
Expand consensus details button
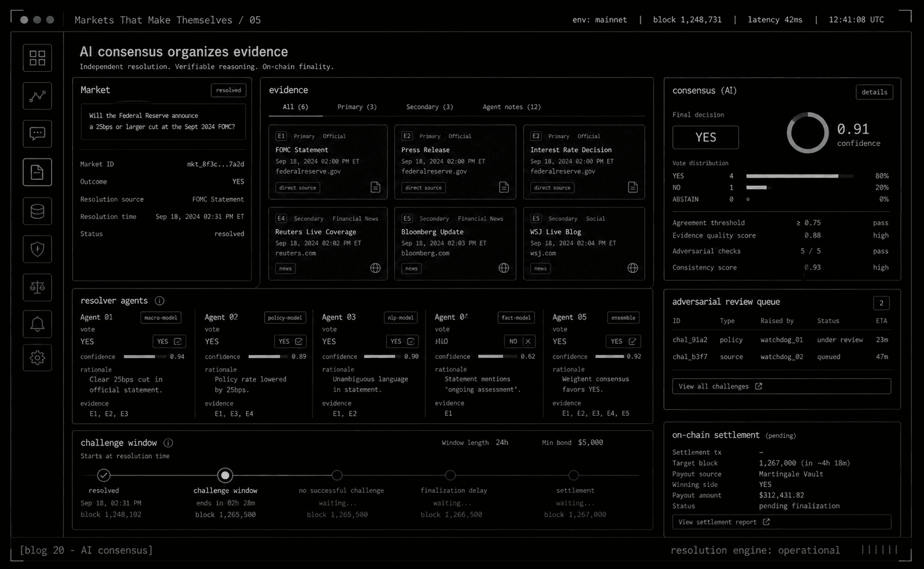pyautogui.click(x=874, y=92)
